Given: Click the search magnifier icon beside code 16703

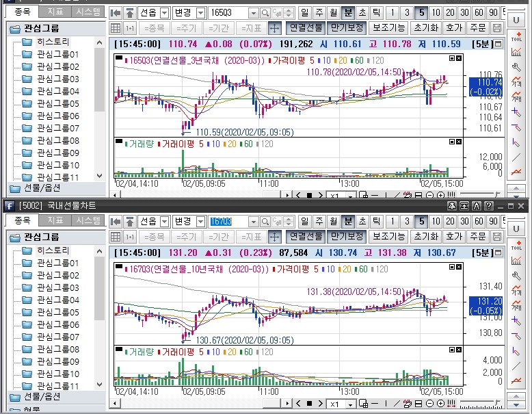Looking at the screenshot, I should pos(265,222).
